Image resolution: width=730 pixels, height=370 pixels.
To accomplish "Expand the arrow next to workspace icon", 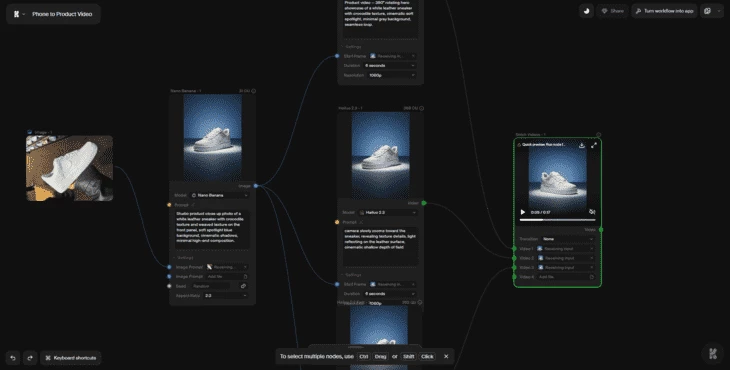I will point(719,11).
